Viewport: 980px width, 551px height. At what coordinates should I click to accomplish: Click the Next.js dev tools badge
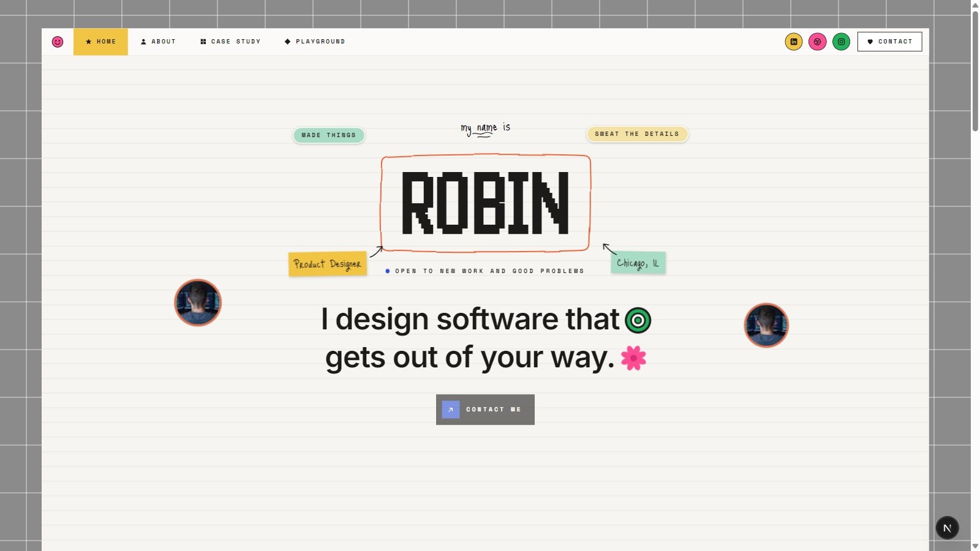pos(948,528)
